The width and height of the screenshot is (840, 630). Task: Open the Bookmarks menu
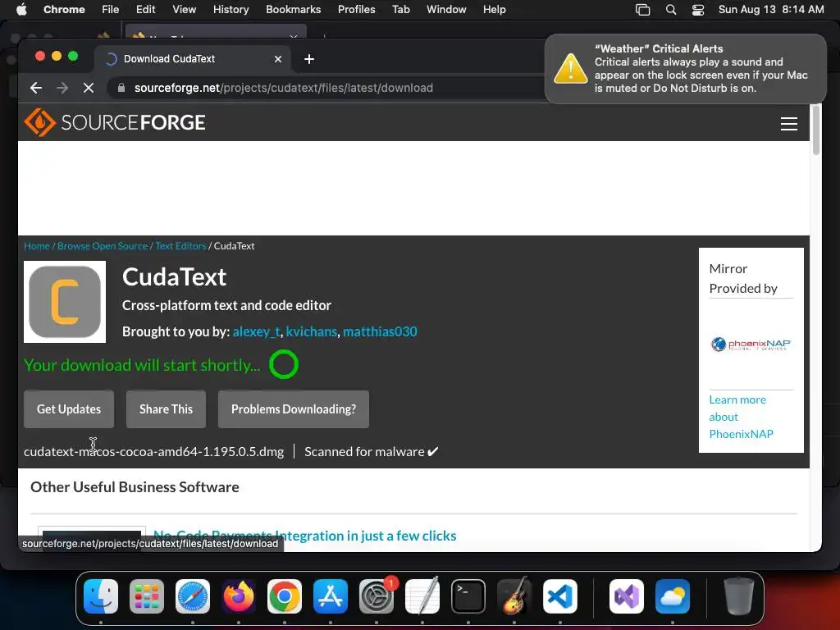(x=293, y=9)
